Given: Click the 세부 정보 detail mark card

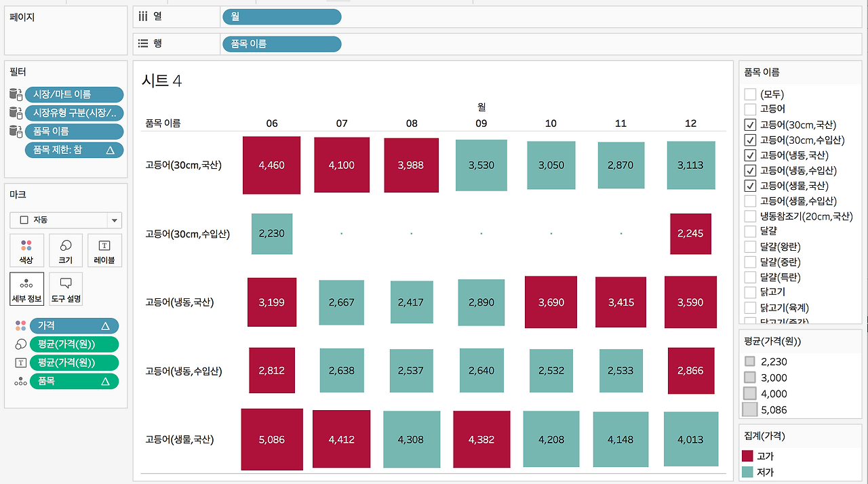Looking at the screenshot, I should (26, 289).
